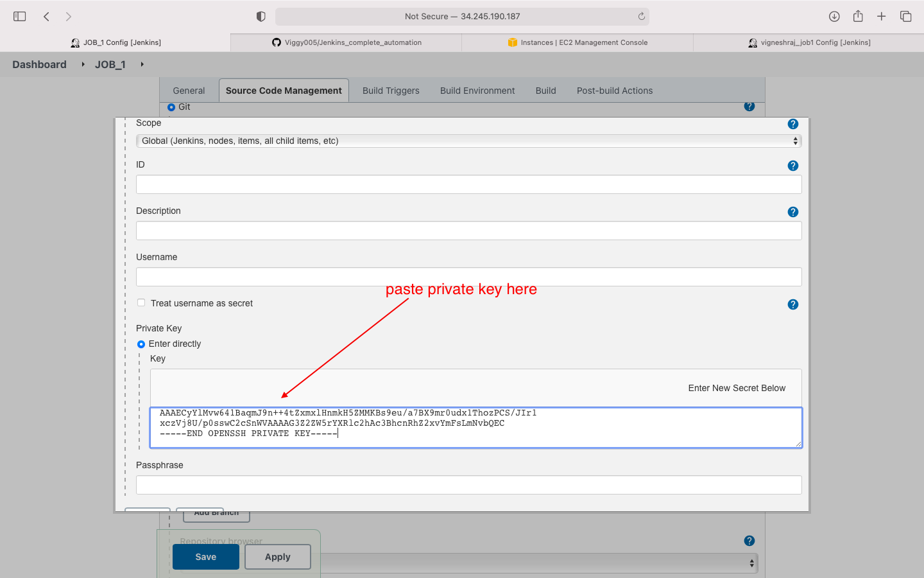Image resolution: width=924 pixels, height=578 pixels.
Task: Expand the Dashboard breadcrumb arrow
Action: [83, 64]
